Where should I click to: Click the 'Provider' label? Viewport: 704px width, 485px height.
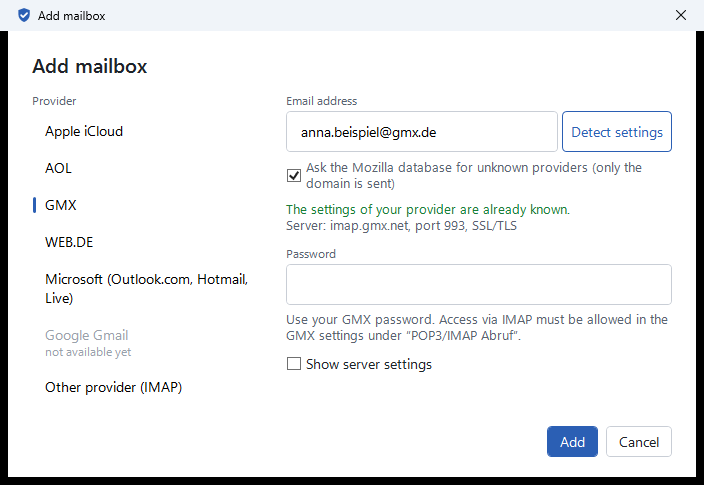(x=54, y=101)
